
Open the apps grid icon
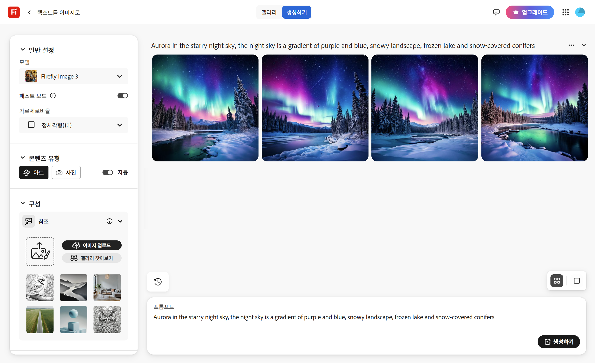[x=565, y=12]
